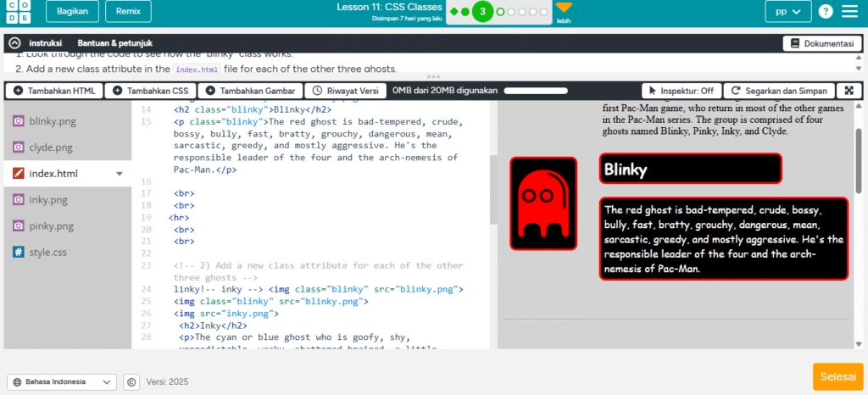Click the copyright icon button
The image size is (868, 395).
(131, 382)
